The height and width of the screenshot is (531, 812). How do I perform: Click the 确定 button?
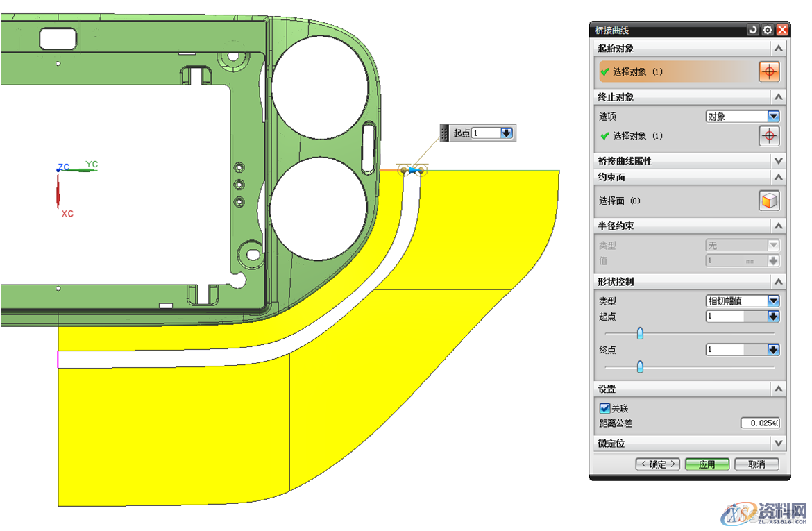(x=658, y=464)
